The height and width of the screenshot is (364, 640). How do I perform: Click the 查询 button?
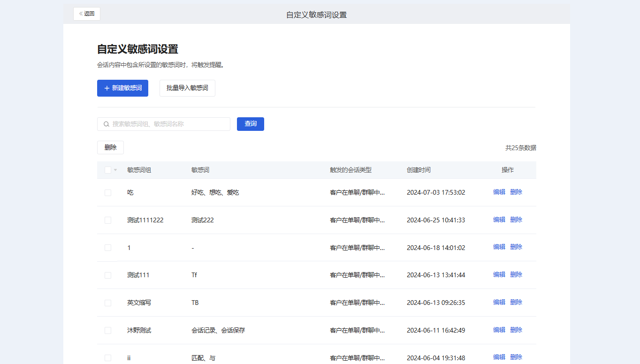point(251,124)
